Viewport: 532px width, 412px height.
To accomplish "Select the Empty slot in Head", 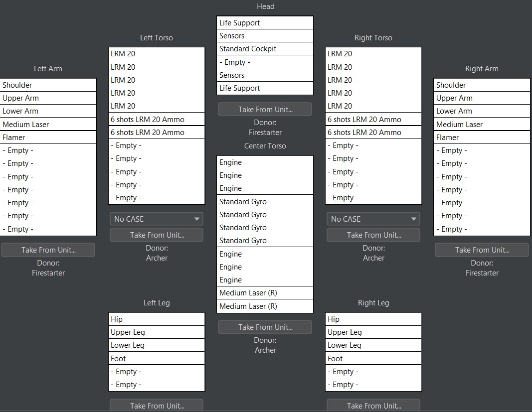I will click(265, 62).
